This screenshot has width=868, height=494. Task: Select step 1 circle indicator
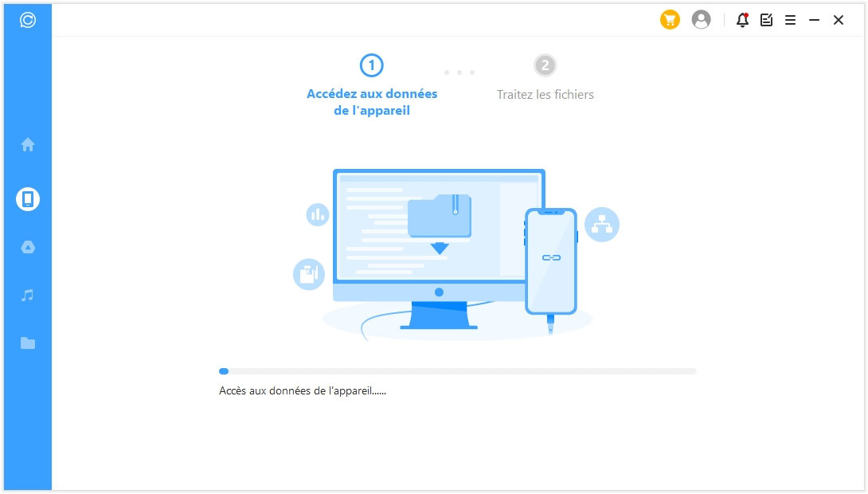371,65
